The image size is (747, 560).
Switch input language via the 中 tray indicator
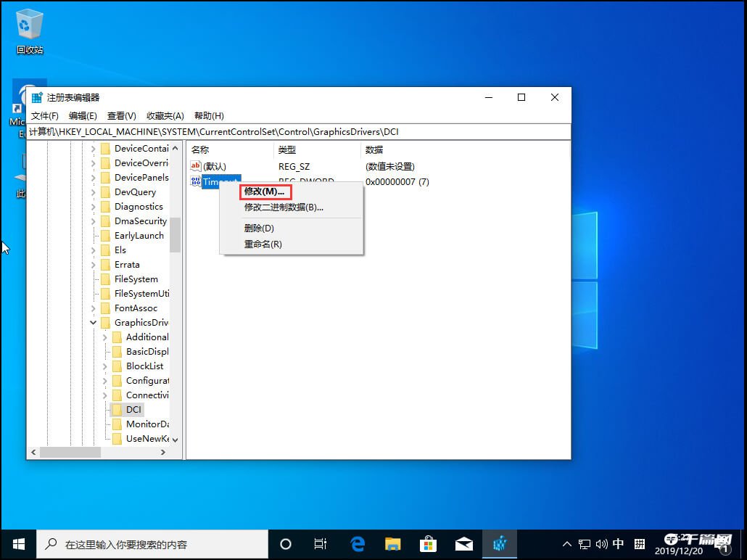[x=619, y=543]
